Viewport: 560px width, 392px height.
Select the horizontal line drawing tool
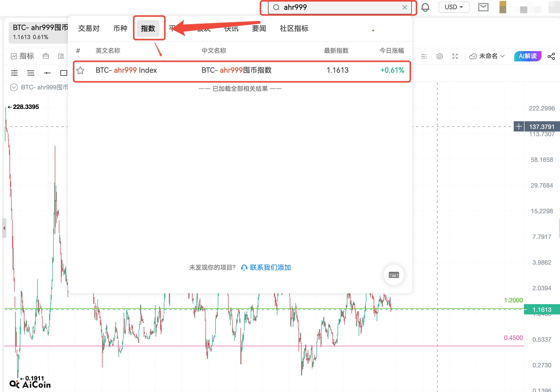click(x=14, y=73)
